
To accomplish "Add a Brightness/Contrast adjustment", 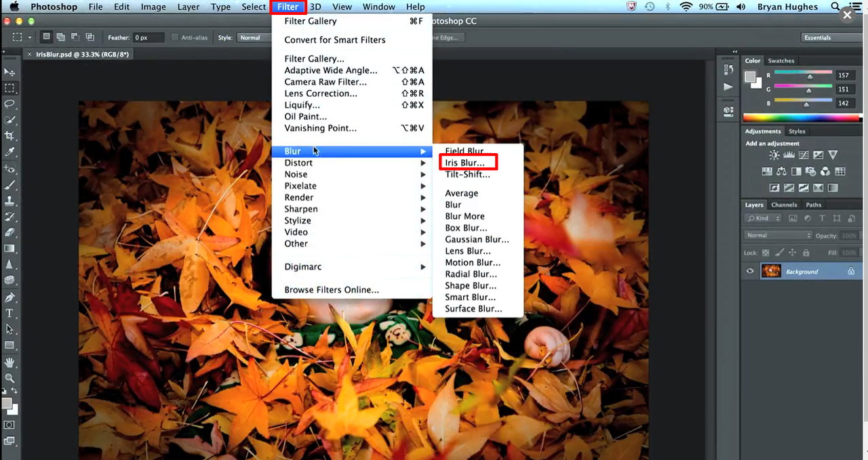I will (x=768, y=155).
